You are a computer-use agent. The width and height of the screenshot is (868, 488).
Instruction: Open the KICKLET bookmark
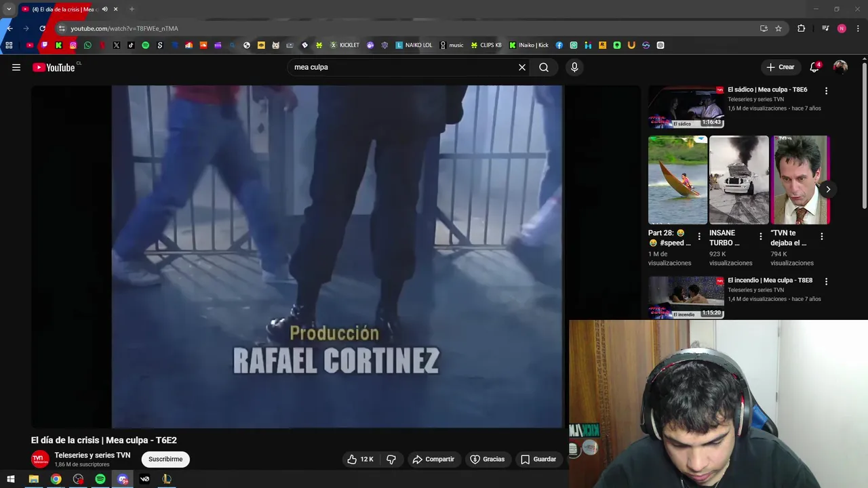pos(344,45)
